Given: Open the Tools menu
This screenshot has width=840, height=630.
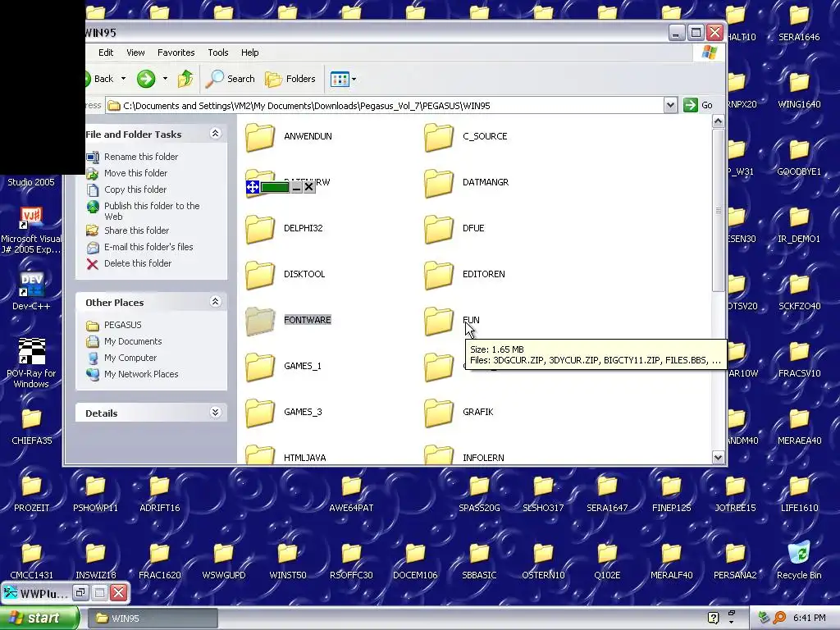Looking at the screenshot, I should pos(218,52).
